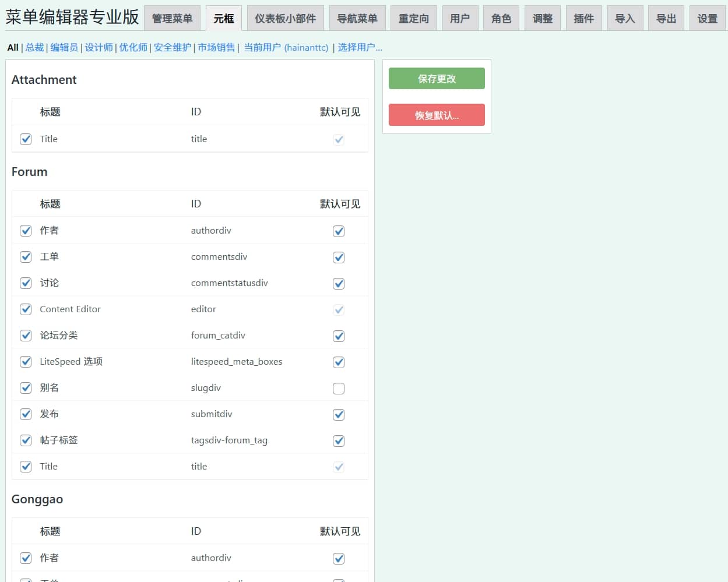Disable default visibility for commentsdiv in Forum
728x582 pixels.
coord(339,258)
